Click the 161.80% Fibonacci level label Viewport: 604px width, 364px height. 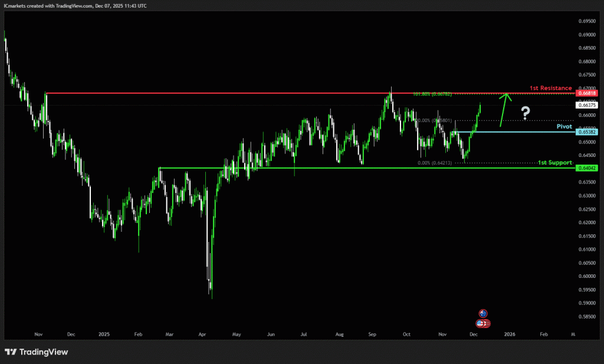coord(433,94)
